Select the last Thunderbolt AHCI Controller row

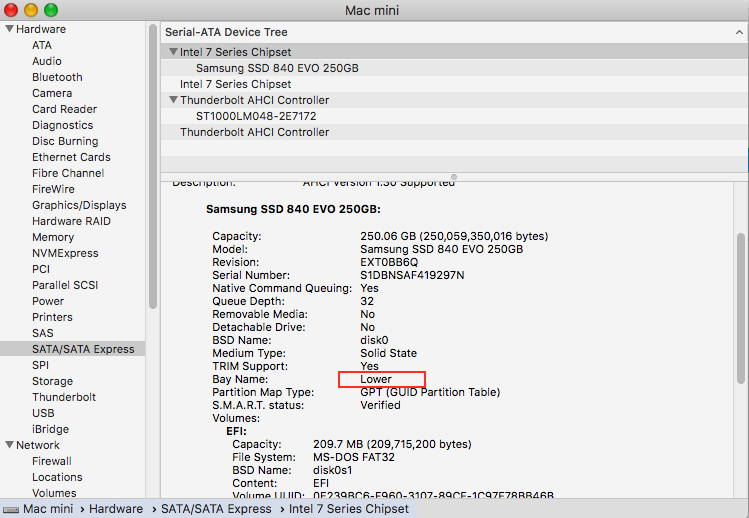[454, 132]
